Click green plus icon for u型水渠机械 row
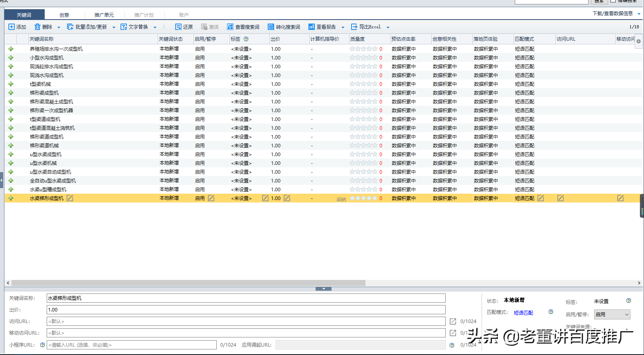 coord(11,163)
